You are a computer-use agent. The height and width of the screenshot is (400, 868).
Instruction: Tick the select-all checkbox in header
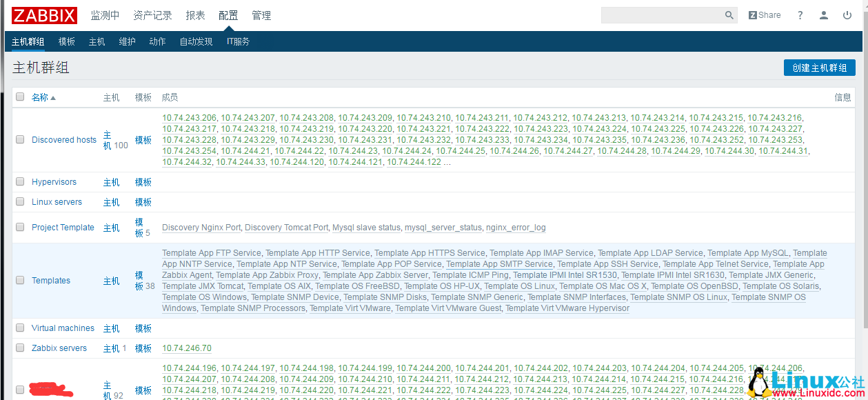click(x=20, y=97)
